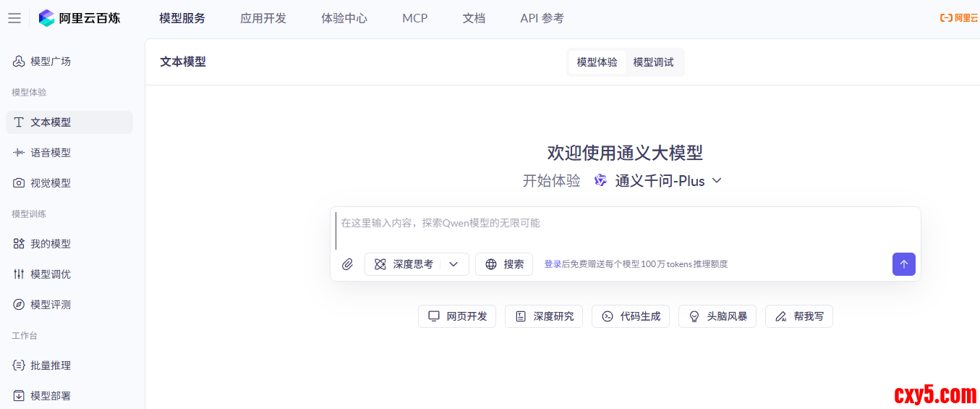The width and height of the screenshot is (980, 409).
Task: Click the 批量推理 icon
Action: pyautogui.click(x=19, y=366)
